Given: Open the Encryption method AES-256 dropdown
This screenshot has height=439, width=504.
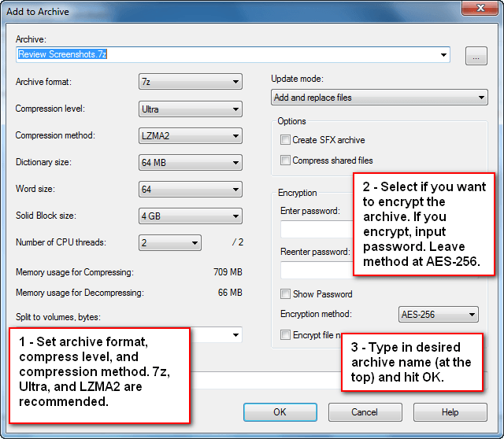Looking at the screenshot, I should pyautogui.click(x=438, y=314).
